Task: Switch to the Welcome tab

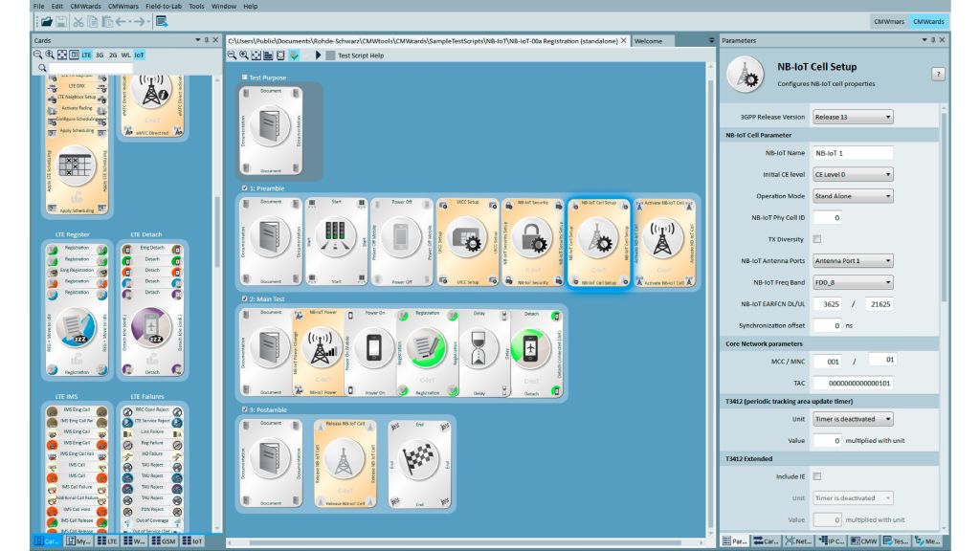Action: pyautogui.click(x=648, y=41)
